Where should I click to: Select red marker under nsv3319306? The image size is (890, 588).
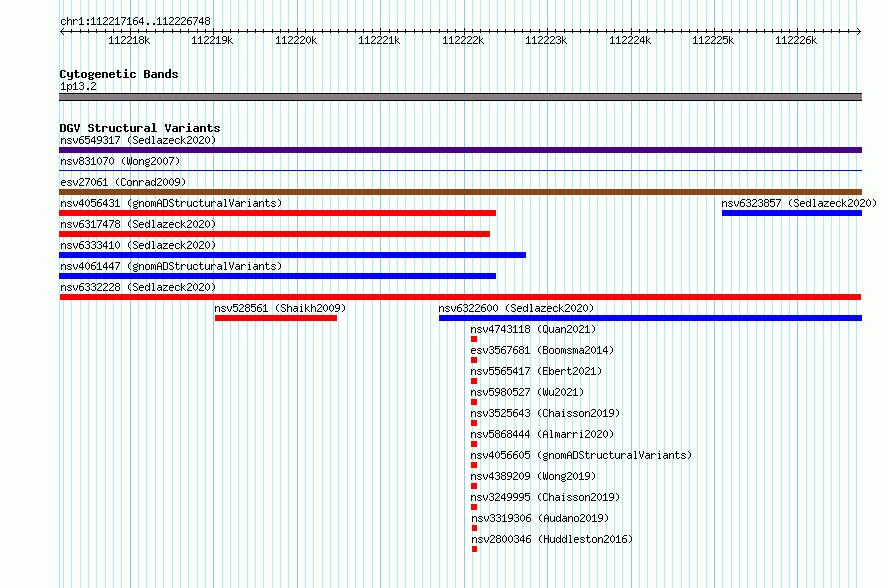(475, 528)
